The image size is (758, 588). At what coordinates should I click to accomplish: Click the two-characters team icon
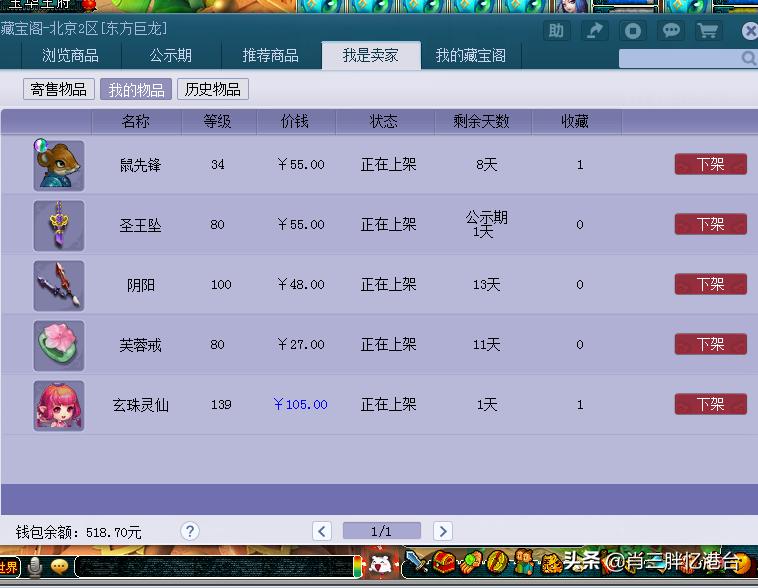pyautogui.click(x=524, y=563)
